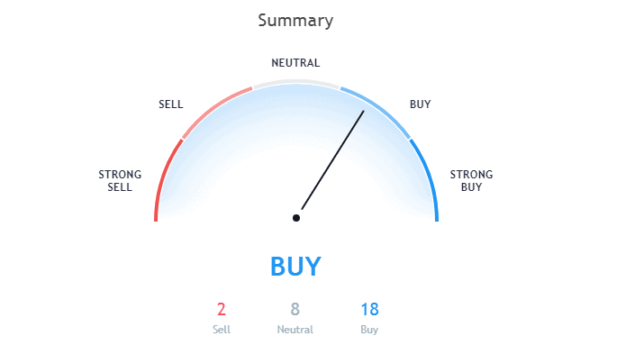Screen dimensions: 644x354
Task: Click the STRONG SELL label
Action: pos(120,181)
